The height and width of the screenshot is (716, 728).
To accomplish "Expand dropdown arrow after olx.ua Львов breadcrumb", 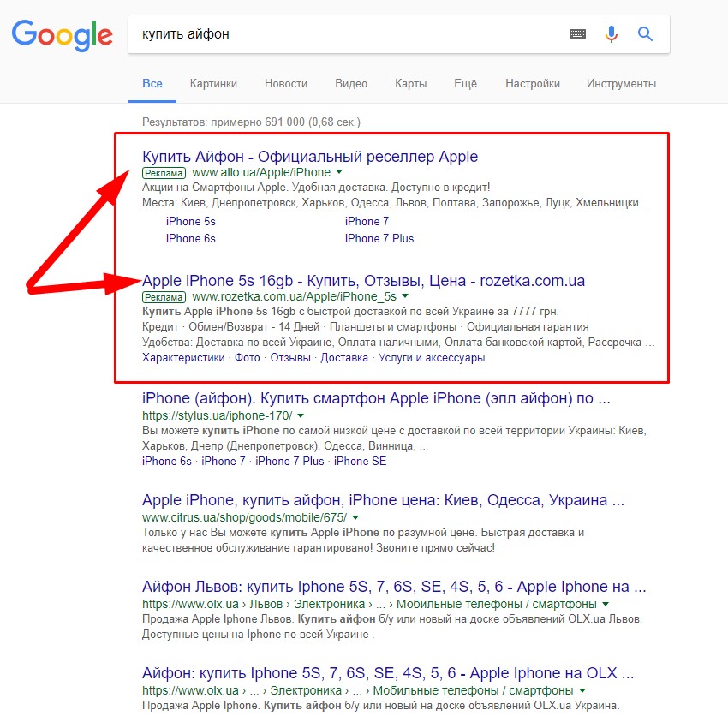I will (606, 604).
